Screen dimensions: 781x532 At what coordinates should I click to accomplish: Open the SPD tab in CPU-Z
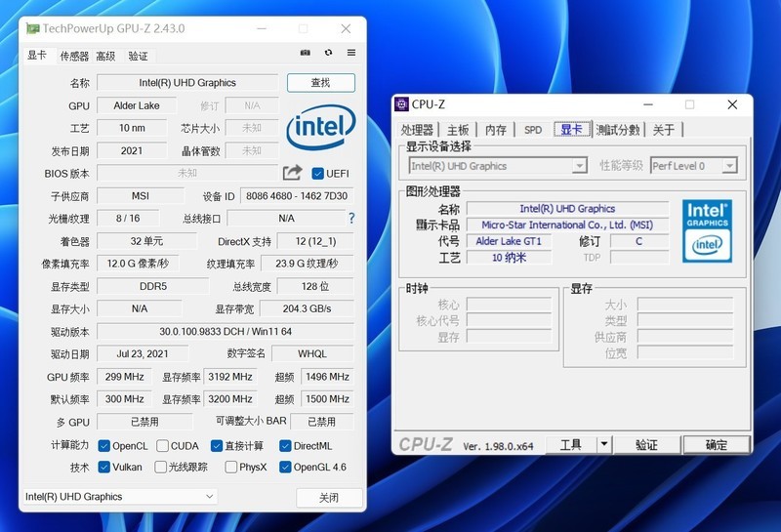[533, 130]
